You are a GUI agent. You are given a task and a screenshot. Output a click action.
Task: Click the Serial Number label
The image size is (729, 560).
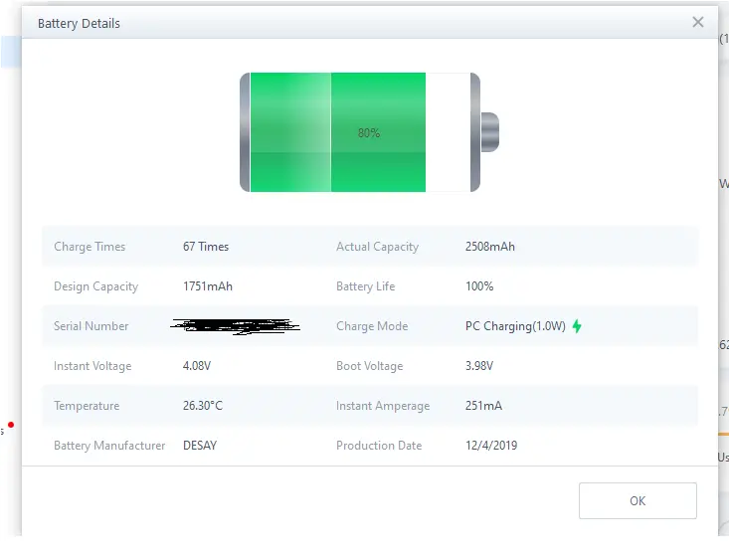tap(91, 326)
